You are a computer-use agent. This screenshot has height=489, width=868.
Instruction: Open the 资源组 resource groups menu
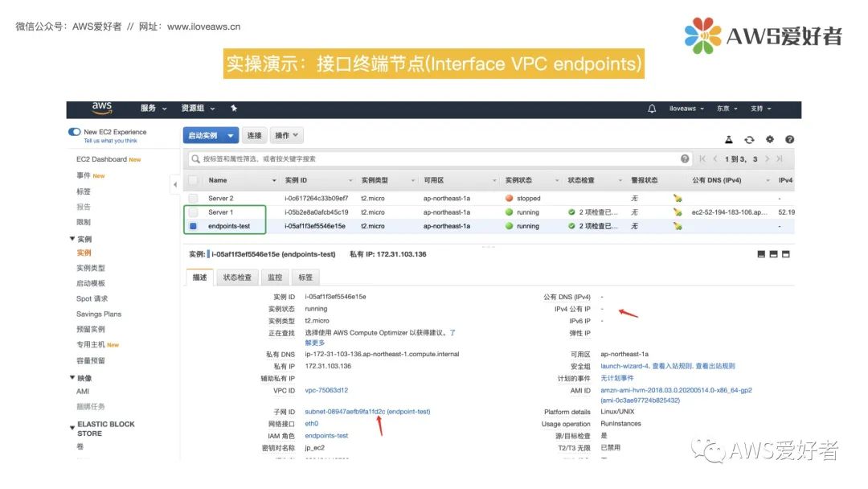[x=198, y=109]
